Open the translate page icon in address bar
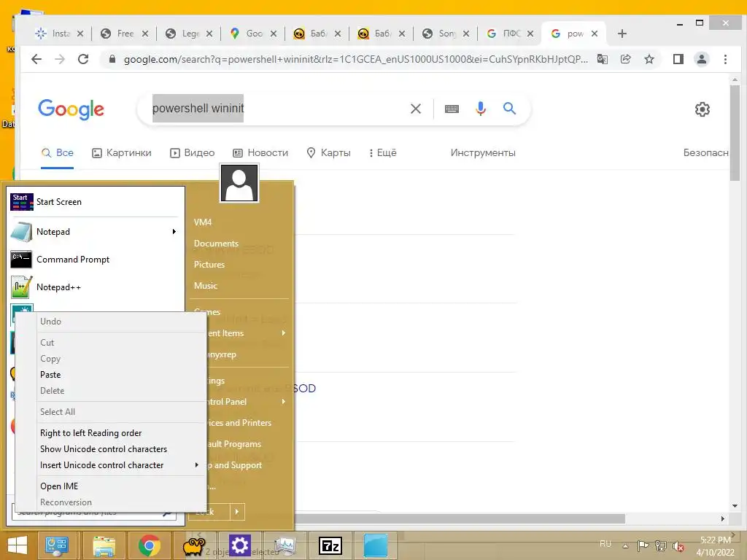The height and width of the screenshot is (560, 747). 602,59
